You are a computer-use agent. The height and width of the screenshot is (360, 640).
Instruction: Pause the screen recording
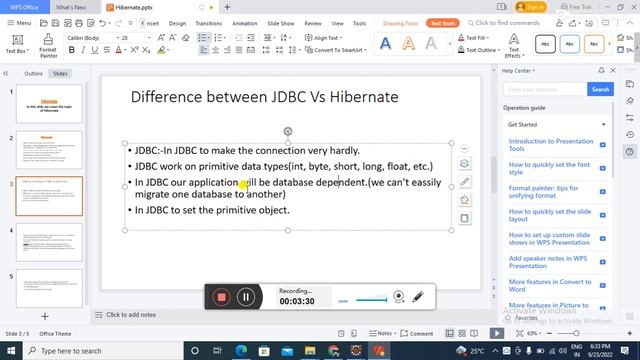(246, 297)
